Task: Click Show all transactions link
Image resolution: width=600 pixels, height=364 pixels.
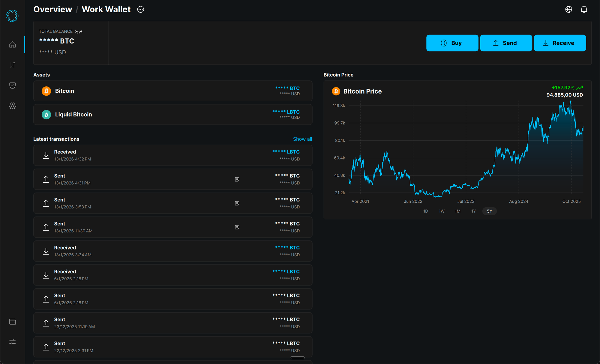Action: [302, 139]
